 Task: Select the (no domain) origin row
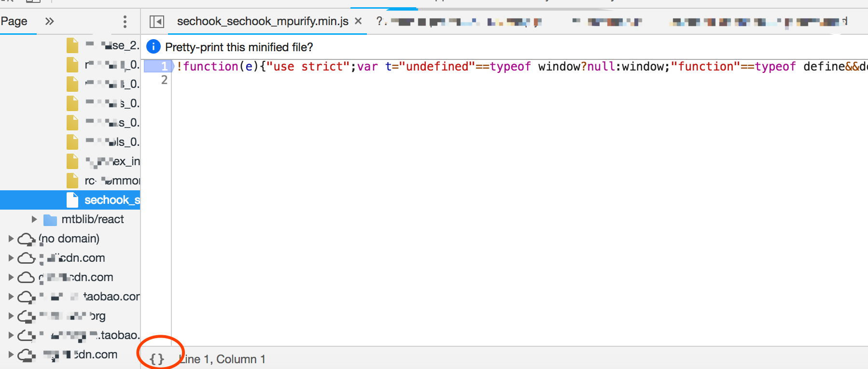coord(70,239)
